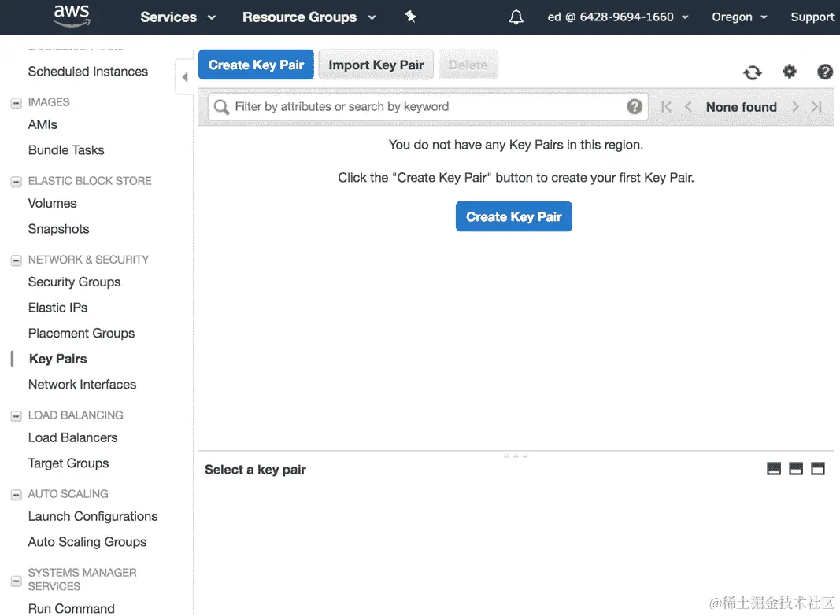
Task: Open the Services dropdown menu
Action: tap(178, 17)
